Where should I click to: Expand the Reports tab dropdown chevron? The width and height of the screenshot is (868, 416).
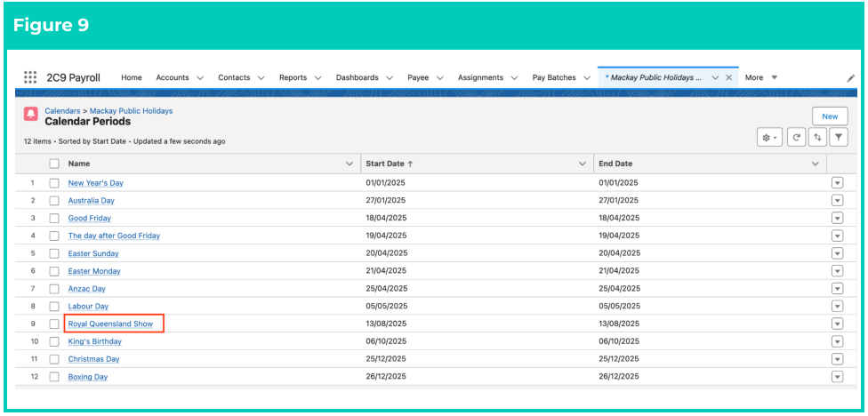pos(317,78)
